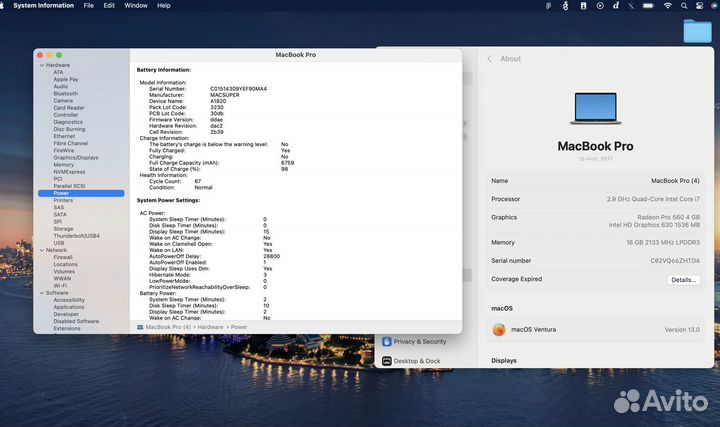Open the Wi-Fi status menu
Screen dimensions: 720x427
click(667, 6)
